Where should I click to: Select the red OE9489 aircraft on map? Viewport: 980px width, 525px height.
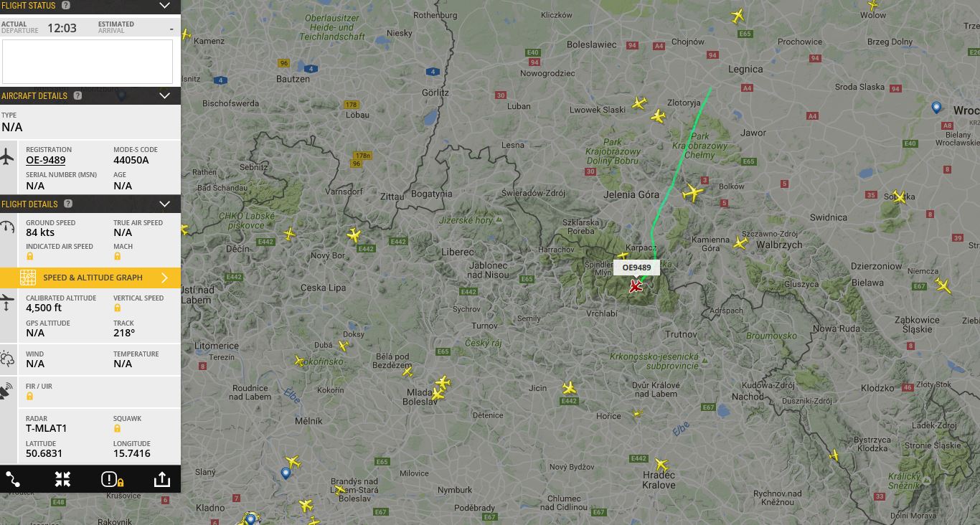[x=635, y=287]
